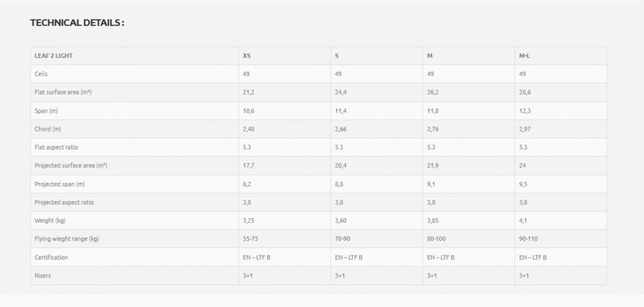Click the Cells row label

(x=41, y=74)
